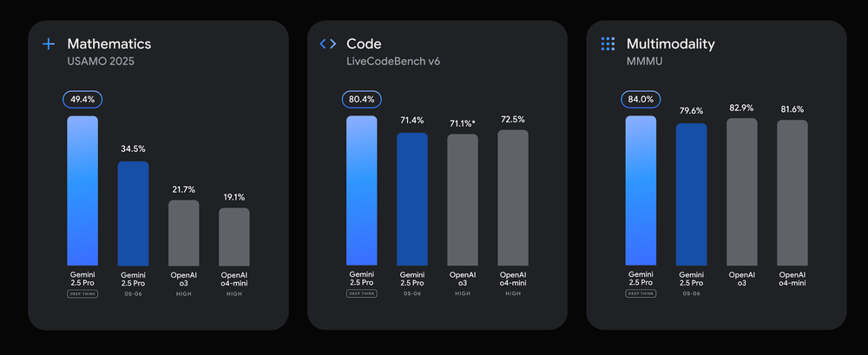Click the 82.9% OpenAI o3 bar in Multimodality

click(x=742, y=192)
